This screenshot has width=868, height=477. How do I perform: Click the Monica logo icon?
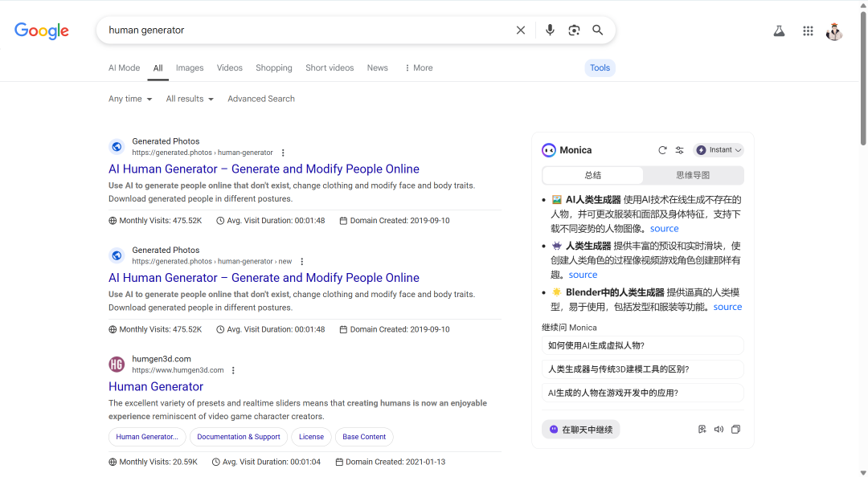click(x=549, y=150)
